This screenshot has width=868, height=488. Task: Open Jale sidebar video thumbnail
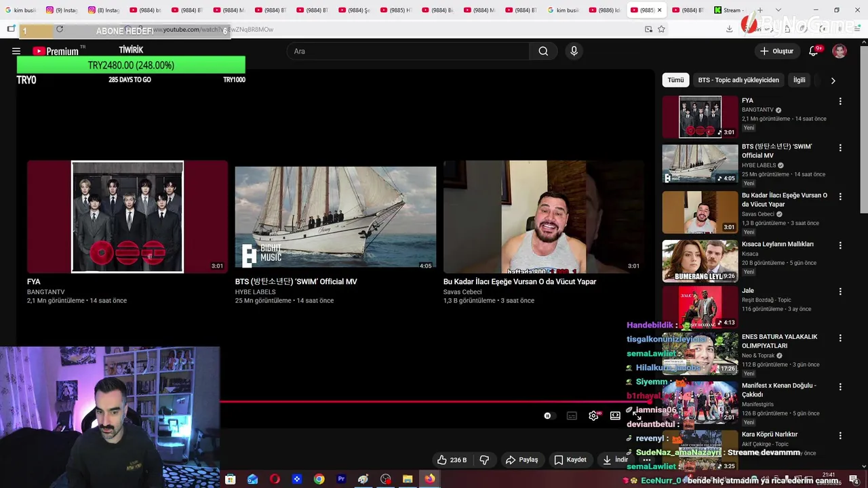(x=700, y=307)
